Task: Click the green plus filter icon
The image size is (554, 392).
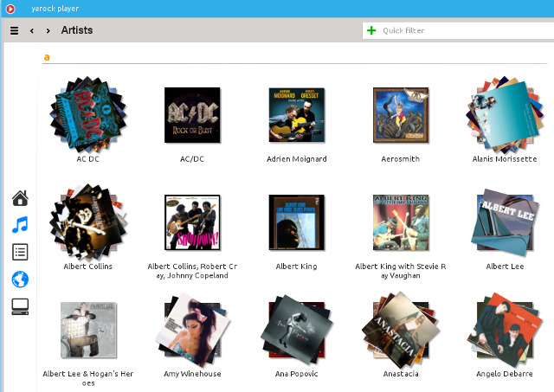Action: pyautogui.click(x=371, y=31)
